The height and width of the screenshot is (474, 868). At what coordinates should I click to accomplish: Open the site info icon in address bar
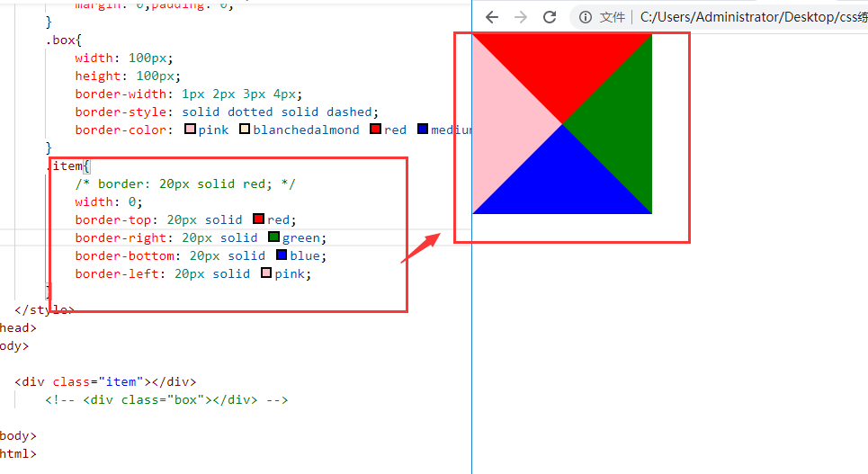586,17
